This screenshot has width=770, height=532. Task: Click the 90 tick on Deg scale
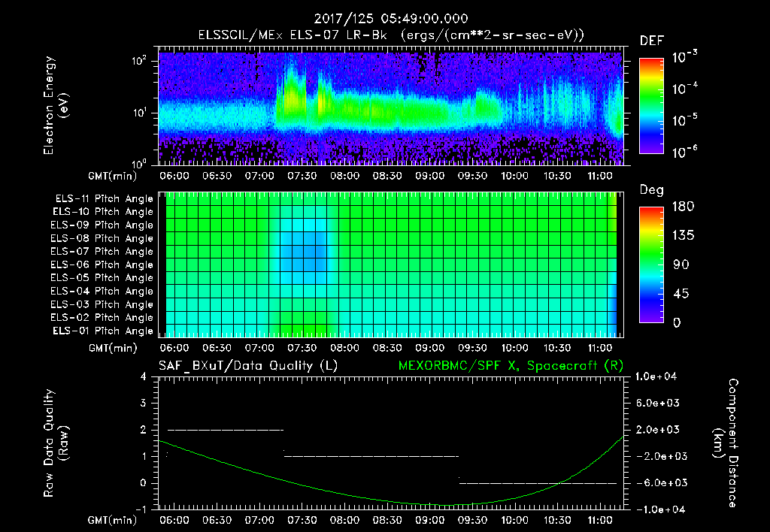pyautogui.click(x=681, y=265)
